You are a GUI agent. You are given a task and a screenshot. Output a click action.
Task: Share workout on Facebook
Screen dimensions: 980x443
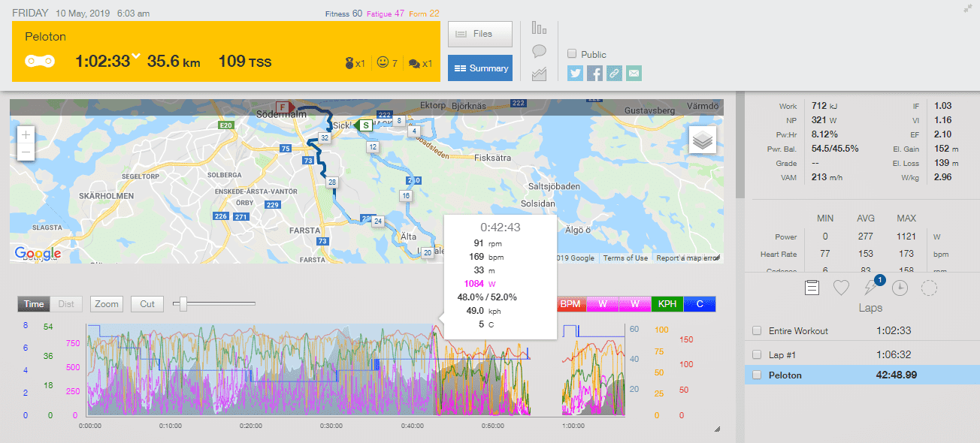(594, 73)
